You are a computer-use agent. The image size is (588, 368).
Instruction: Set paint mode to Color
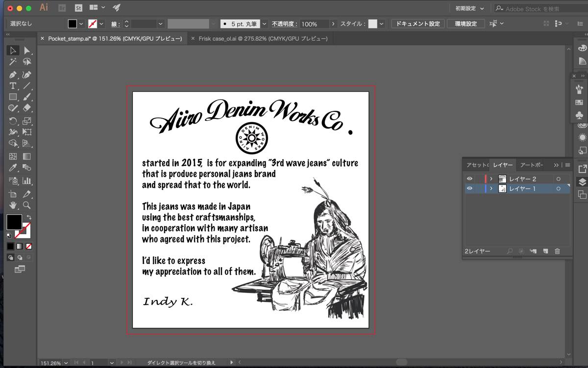pos(11,246)
